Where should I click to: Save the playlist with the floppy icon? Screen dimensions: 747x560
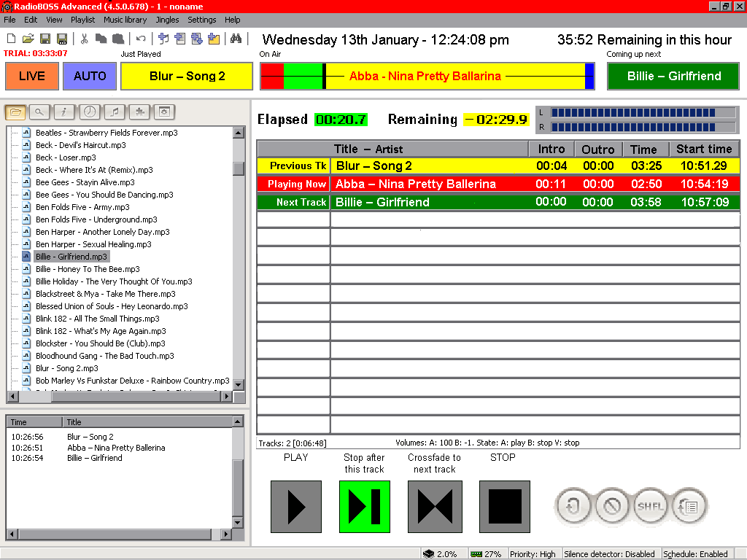45,39
